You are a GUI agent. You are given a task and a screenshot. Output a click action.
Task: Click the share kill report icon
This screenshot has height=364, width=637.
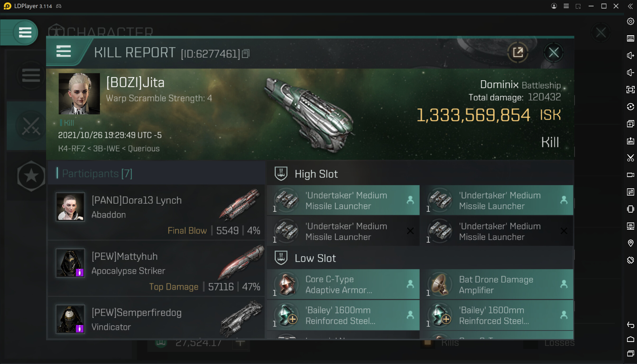[518, 53]
